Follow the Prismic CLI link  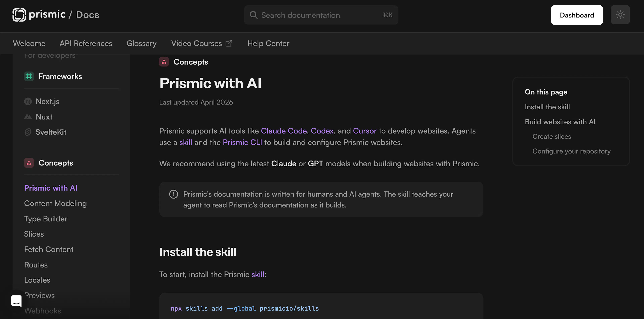tap(243, 143)
